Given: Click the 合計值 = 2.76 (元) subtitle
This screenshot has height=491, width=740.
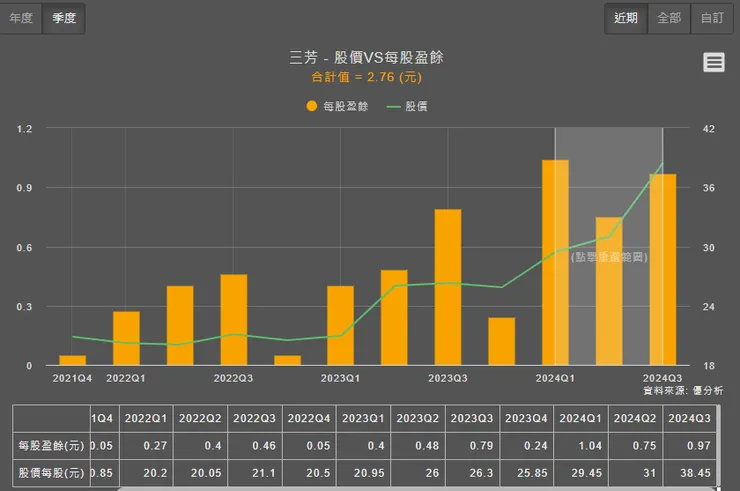Looking at the screenshot, I should point(366,77).
